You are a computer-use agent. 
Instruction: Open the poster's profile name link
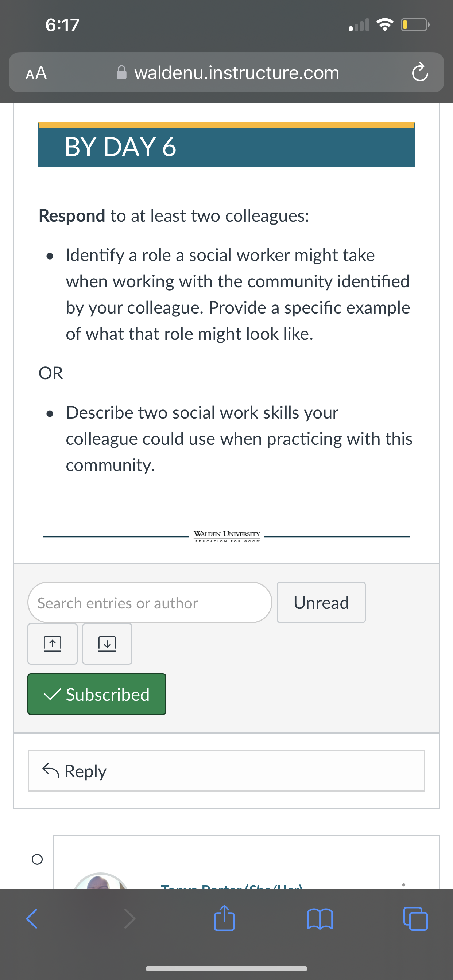click(232, 886)
